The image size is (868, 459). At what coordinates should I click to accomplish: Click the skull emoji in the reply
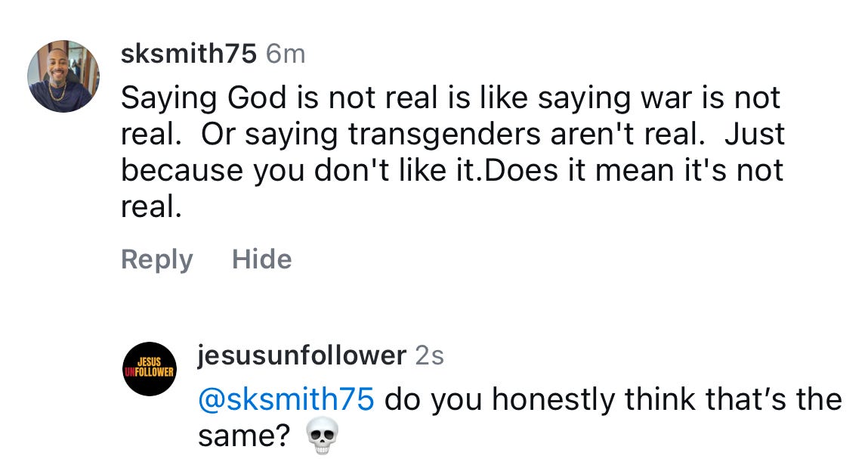pyautogui.click(x=323, y=436)
